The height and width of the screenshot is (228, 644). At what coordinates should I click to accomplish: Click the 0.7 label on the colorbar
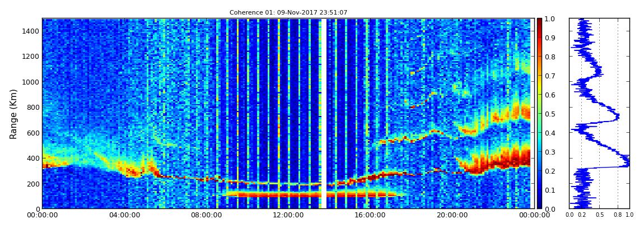[550, 76]
